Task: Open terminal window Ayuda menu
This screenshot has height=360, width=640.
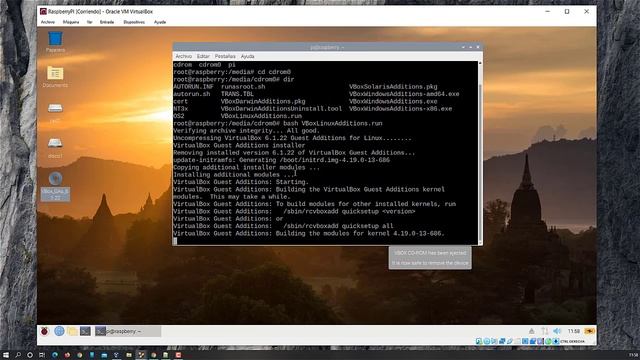Action: (247, 56)
